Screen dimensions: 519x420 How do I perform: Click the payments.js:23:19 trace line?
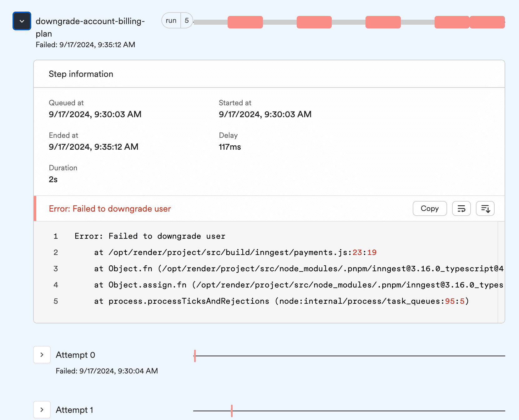pos(234,252)
